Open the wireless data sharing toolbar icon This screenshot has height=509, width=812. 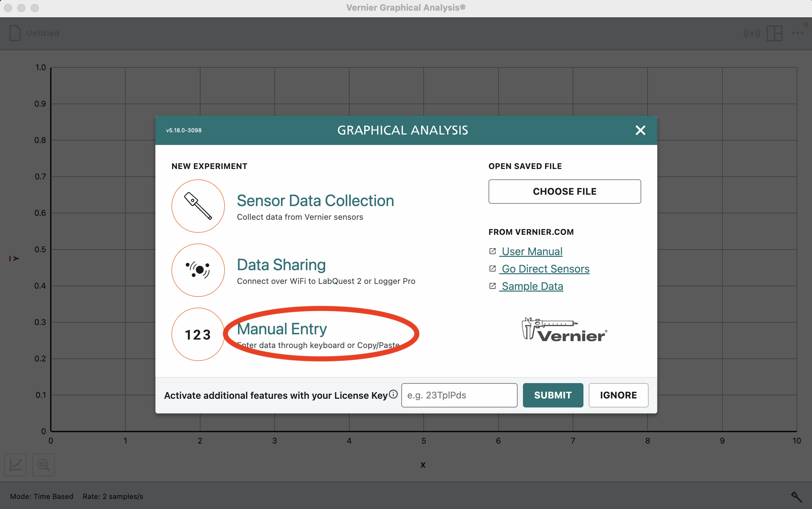pos(752,33)
